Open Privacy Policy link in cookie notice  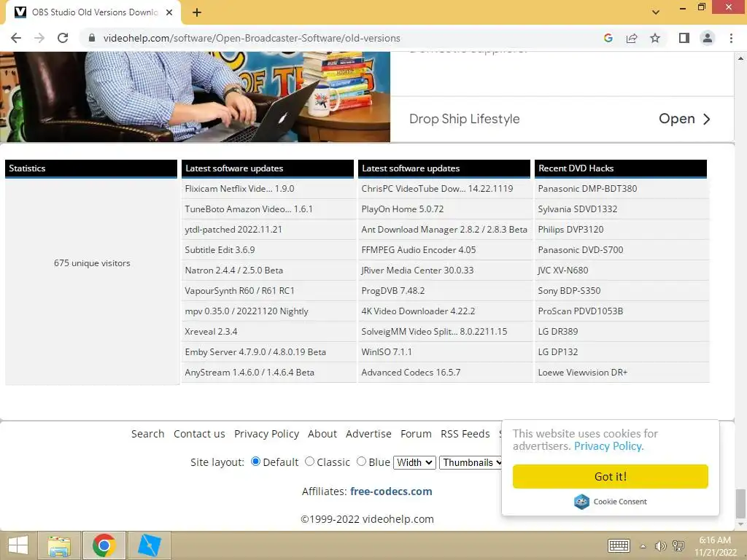coord(609,446)
